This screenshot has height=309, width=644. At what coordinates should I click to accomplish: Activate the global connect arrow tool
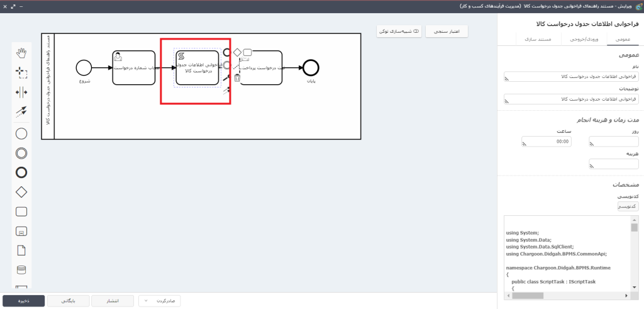21,111
